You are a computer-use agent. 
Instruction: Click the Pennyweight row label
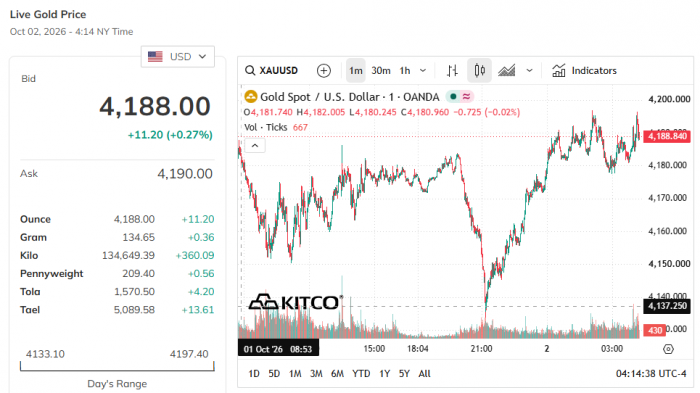coord(51,274)
